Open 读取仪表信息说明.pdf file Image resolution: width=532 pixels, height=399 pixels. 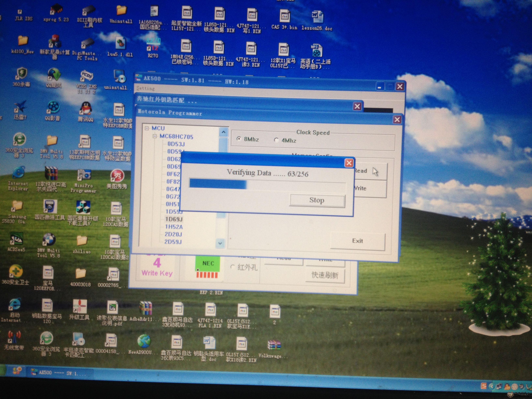(112, 313)
